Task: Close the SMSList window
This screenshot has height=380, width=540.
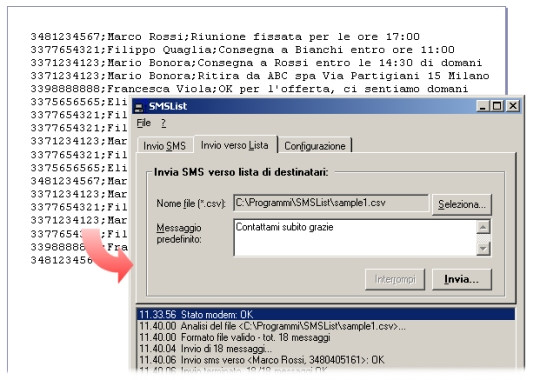Action: 513,106
